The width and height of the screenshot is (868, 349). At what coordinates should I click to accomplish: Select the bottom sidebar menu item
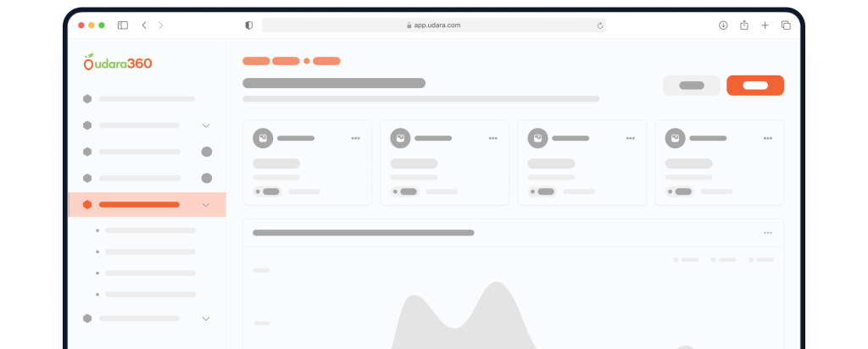(x=147, y=319)
